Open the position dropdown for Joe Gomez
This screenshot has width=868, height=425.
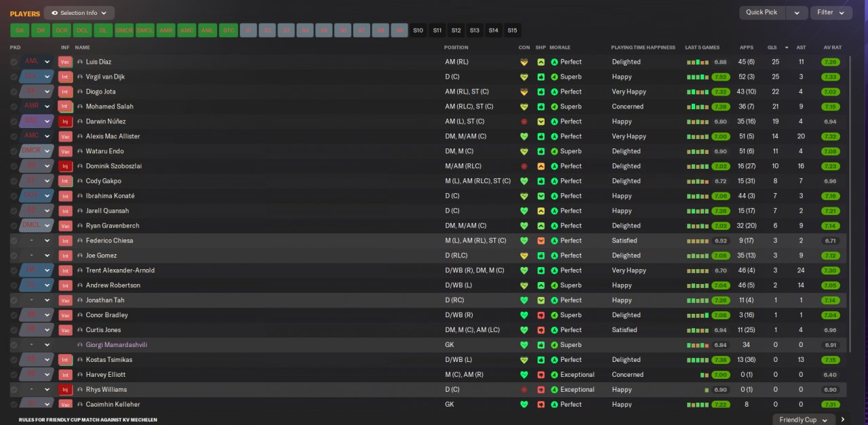coord(37,256)
